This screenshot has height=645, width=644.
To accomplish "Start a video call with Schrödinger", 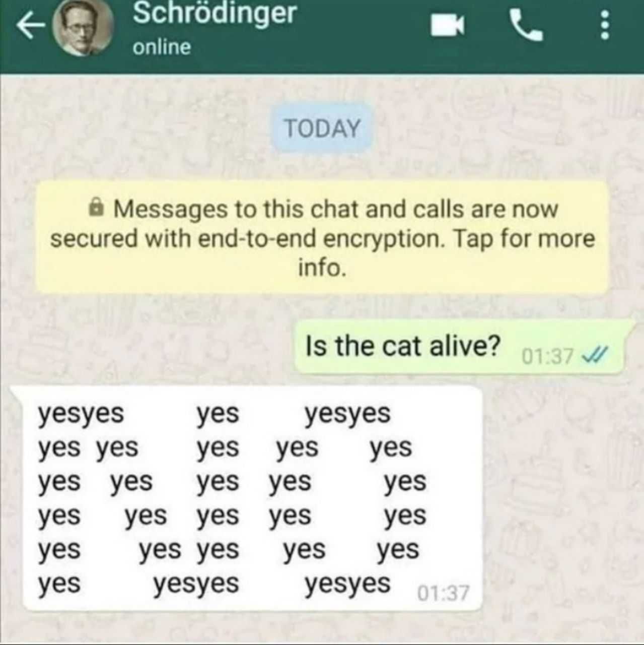I will pyautogui.click(x=447, y=25).
